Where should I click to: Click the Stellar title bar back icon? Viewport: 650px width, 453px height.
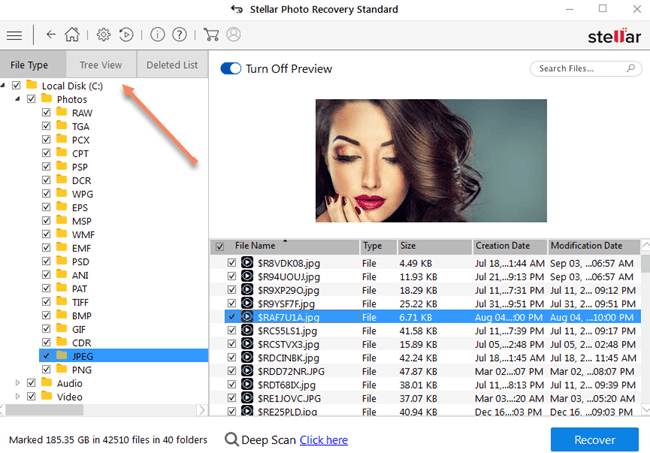[x=237, y=9]
